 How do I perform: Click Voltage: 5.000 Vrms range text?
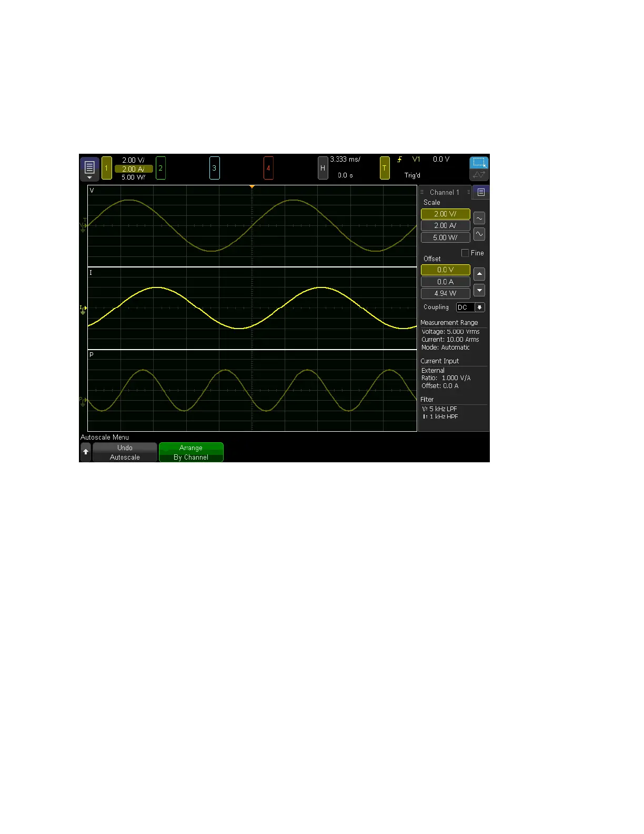tap(450, 332)
